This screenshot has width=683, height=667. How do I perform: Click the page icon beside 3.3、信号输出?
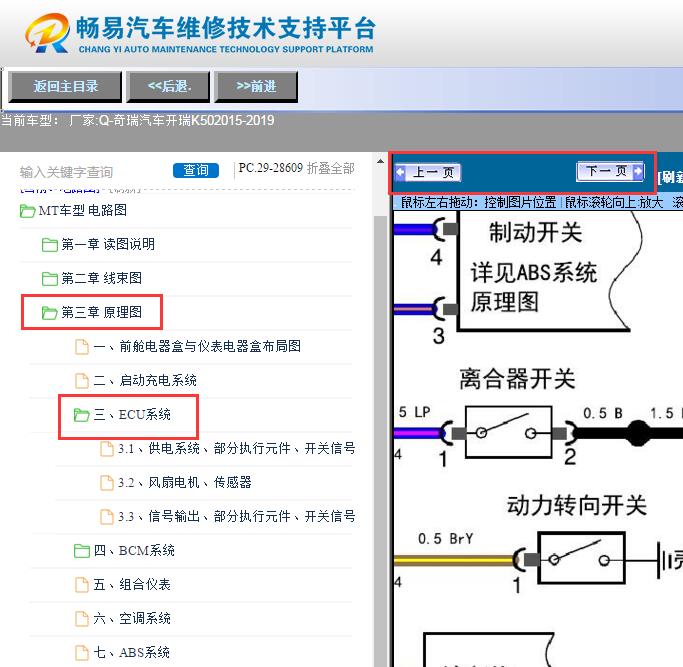point(107,517)
